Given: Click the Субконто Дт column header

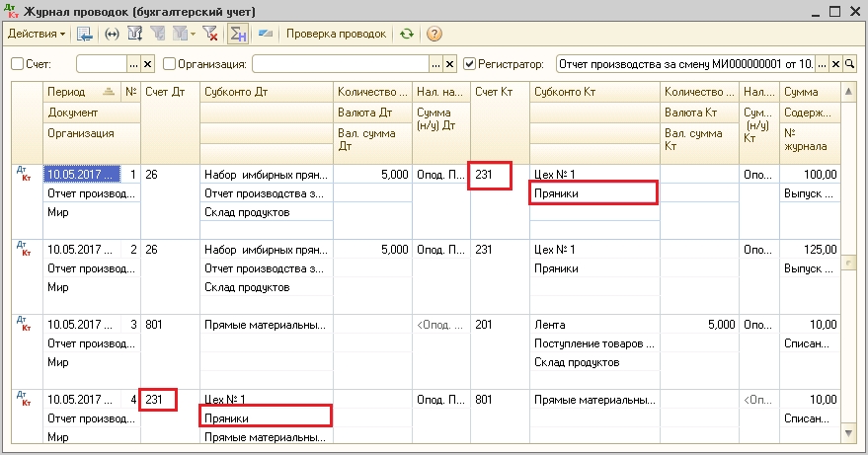Looking at the screenshot, I should (x=267, y=92).
